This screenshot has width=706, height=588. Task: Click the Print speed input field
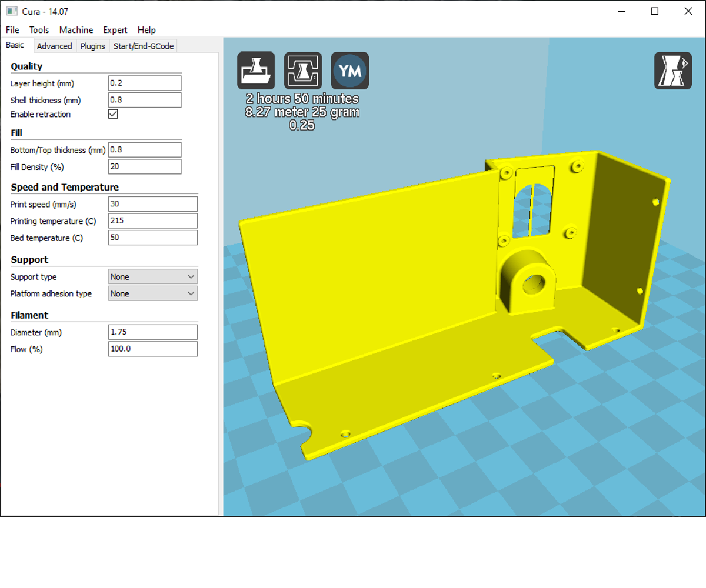pos(153,204)
